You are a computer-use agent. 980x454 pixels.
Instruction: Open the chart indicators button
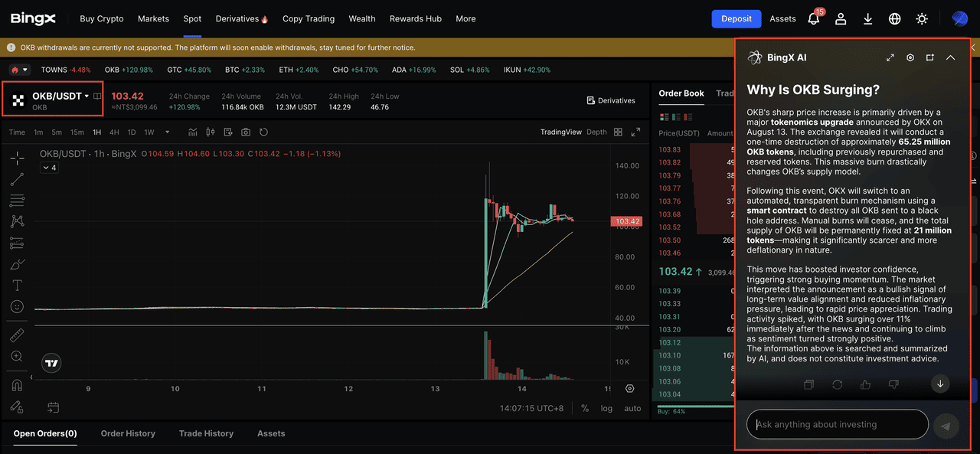(192, 132)
